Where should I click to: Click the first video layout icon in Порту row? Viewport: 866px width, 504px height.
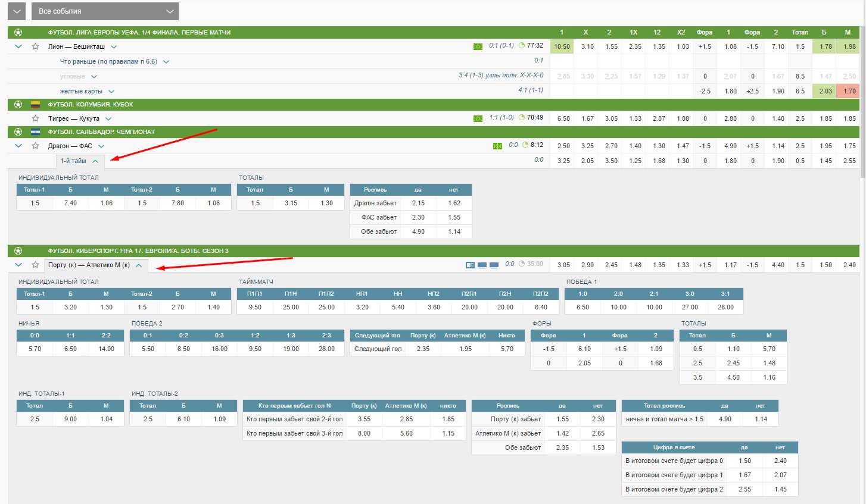coord(470,265)
